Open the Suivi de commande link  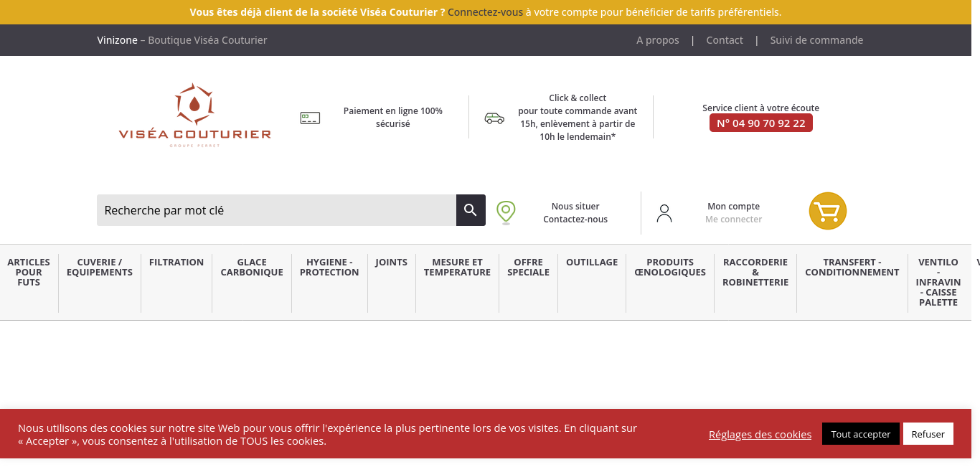816,40
